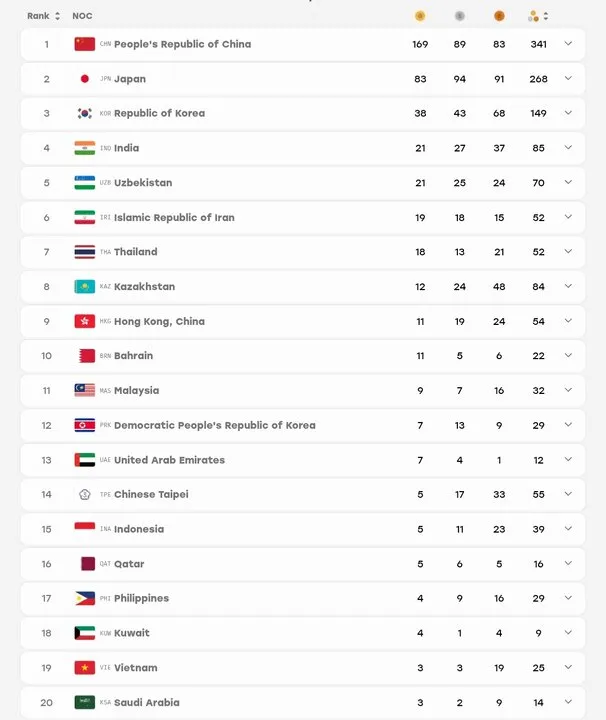Expand the Bahrain row chevron
This screenshot has width=606, height=720.
pyautogui.click(x=568, y=355)
